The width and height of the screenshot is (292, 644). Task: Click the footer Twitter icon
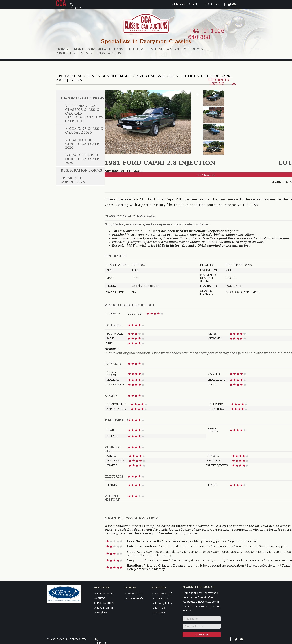[x=236, y=639]
